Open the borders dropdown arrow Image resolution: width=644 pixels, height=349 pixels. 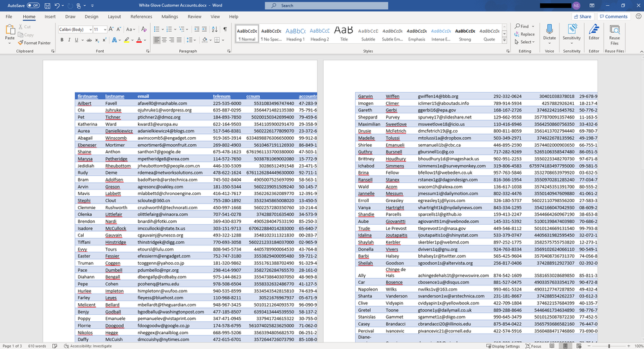[x=223, y=40]
